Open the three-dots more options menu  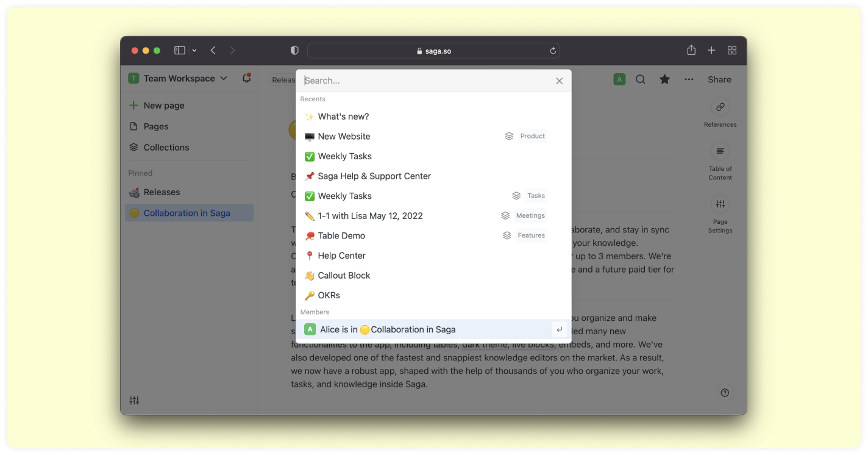click(x=689, y=79)
